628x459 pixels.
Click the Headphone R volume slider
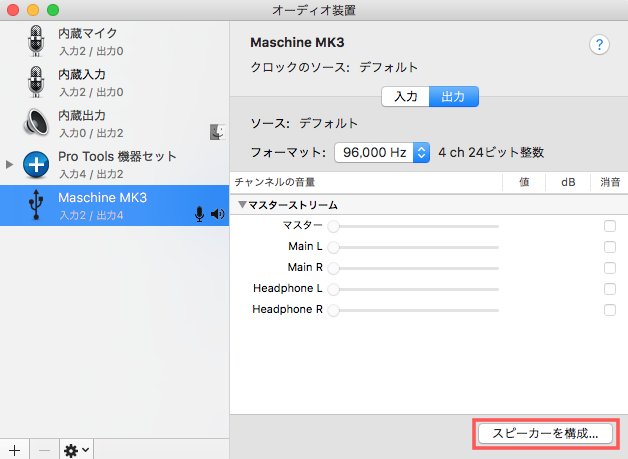413,310
